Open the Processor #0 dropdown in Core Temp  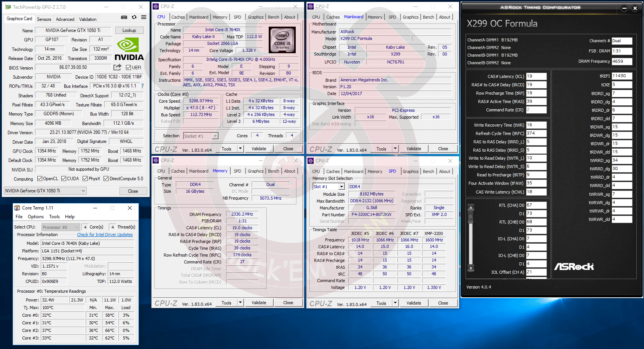61,227
